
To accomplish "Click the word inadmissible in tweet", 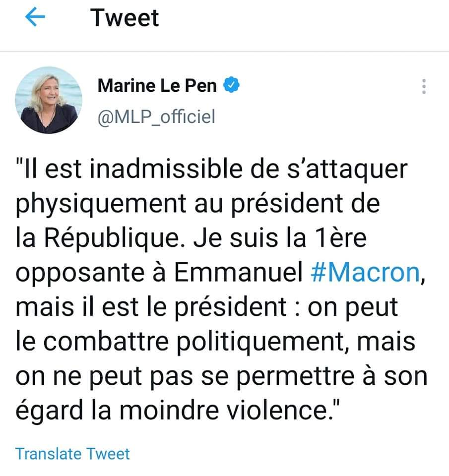I will (x=166, y=169).
